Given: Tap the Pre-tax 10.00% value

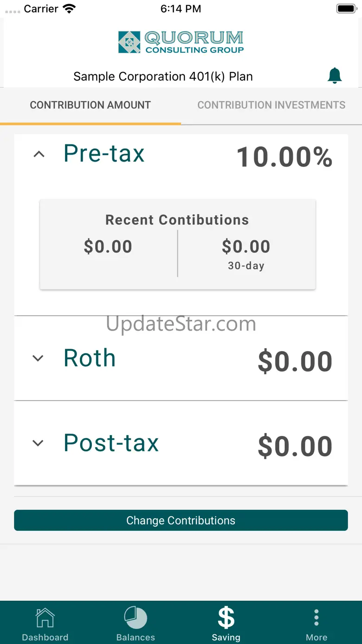Looking at the screenshot, I should (x=284, y=157).
